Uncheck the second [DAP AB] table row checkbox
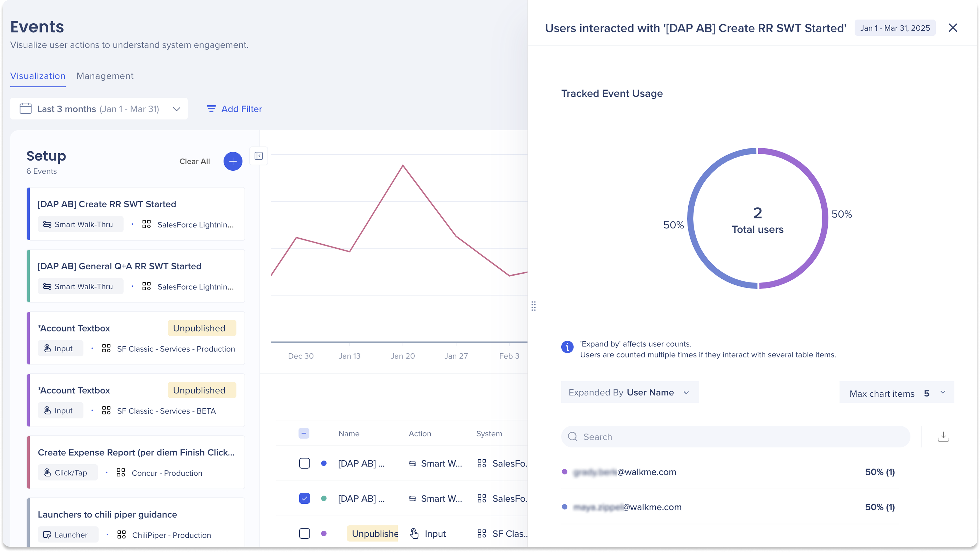 pos(304,498)
